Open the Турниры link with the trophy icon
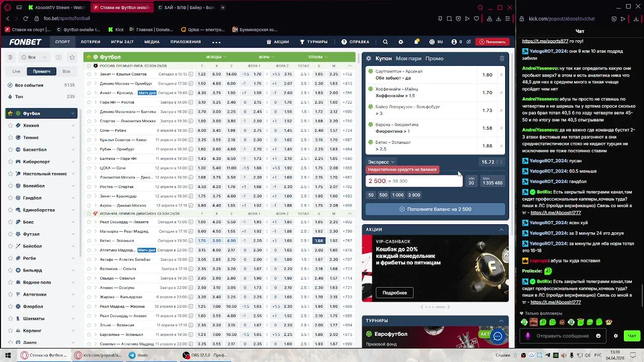The image size is (644, 362). [x=313, y=42]
